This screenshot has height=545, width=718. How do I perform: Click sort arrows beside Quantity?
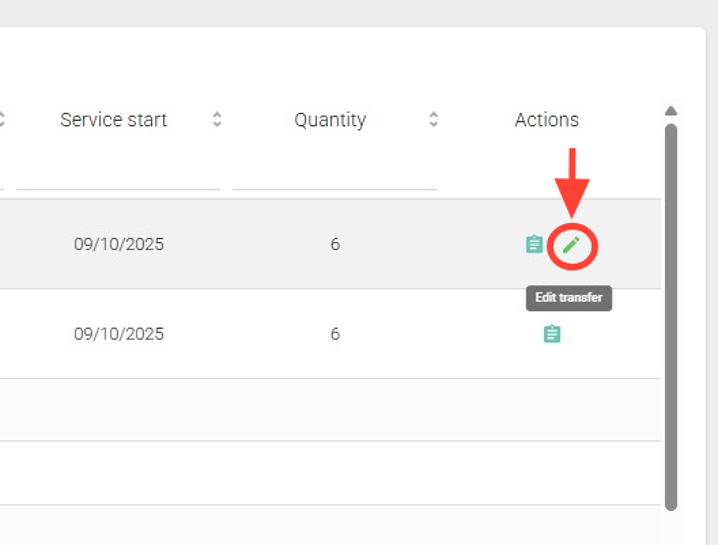coord(433,120)
